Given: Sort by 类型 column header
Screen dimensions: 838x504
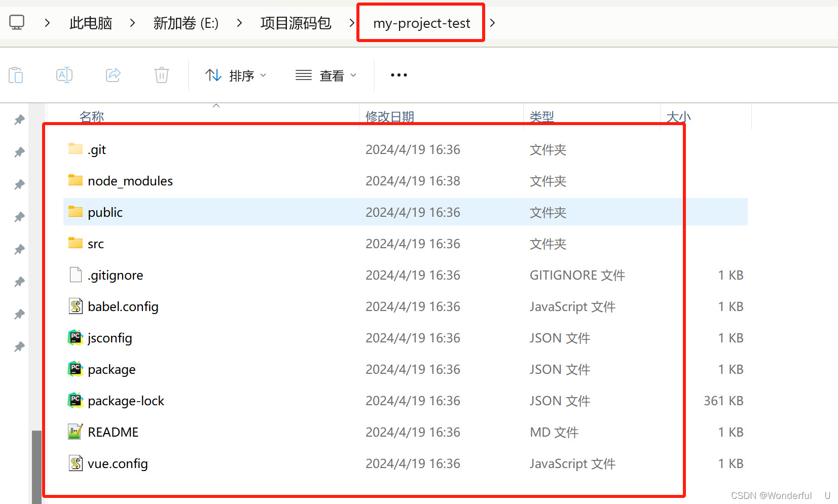Looking at the screenshot, I should coord(542,117).
